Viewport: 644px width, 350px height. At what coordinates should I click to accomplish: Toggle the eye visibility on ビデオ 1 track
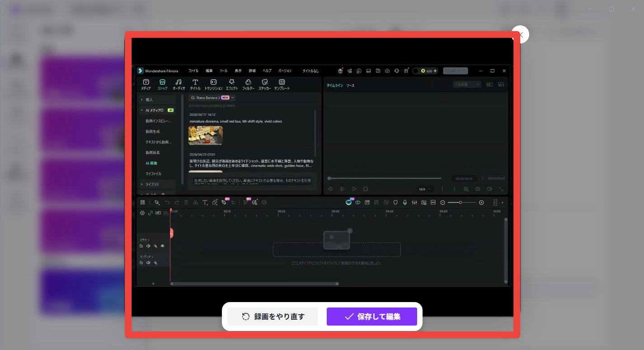coord(162,246)
